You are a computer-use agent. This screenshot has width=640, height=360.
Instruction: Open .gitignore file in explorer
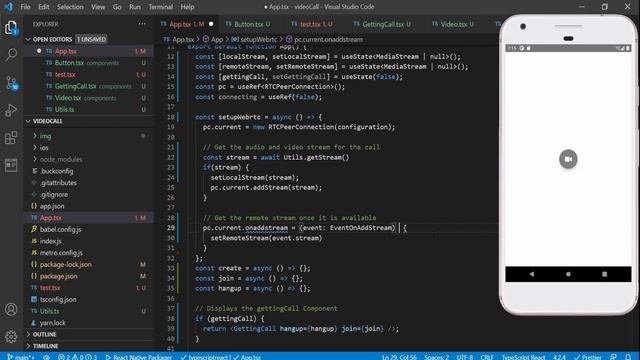pos(54,195)
